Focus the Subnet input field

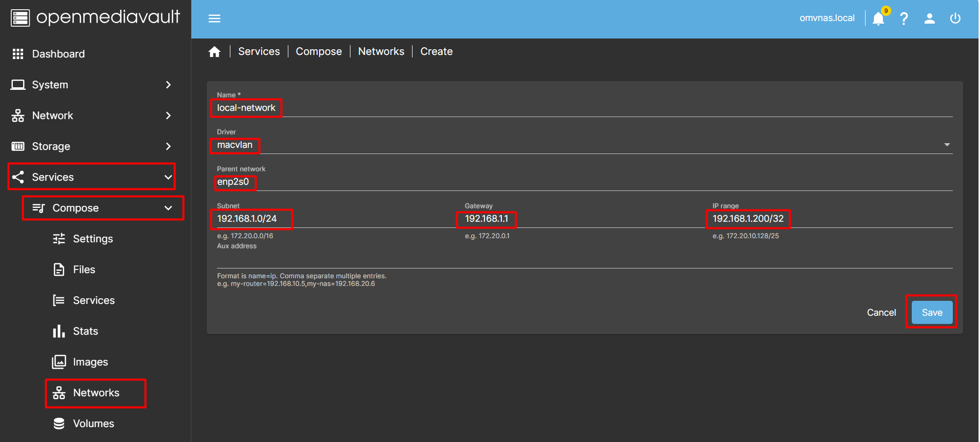click(337, 219)
